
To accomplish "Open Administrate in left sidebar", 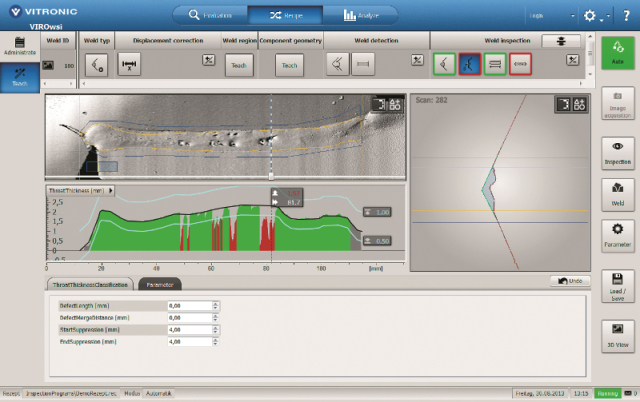I will [x=20, y=45].
